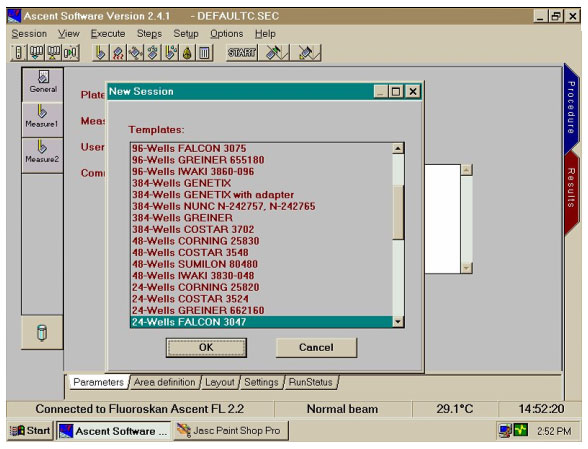
Task: Select template 384-Wells GENETIX
Action: pos(261,183)
